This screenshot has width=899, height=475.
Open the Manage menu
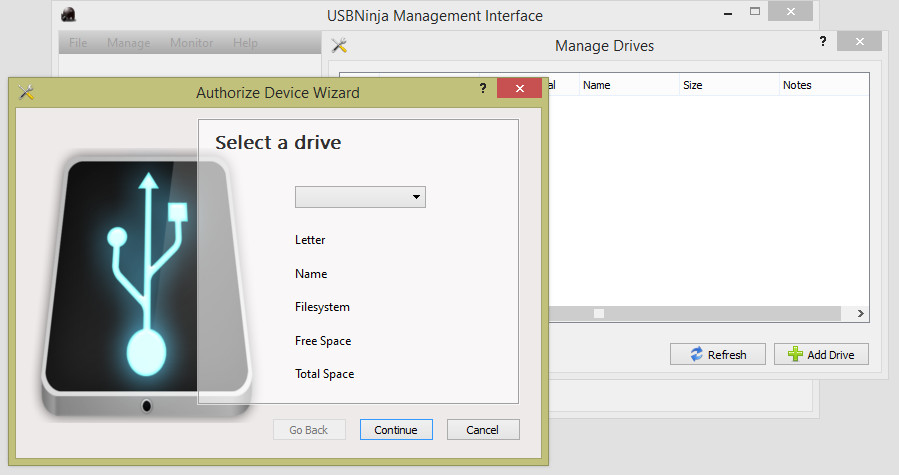(128, 42)
